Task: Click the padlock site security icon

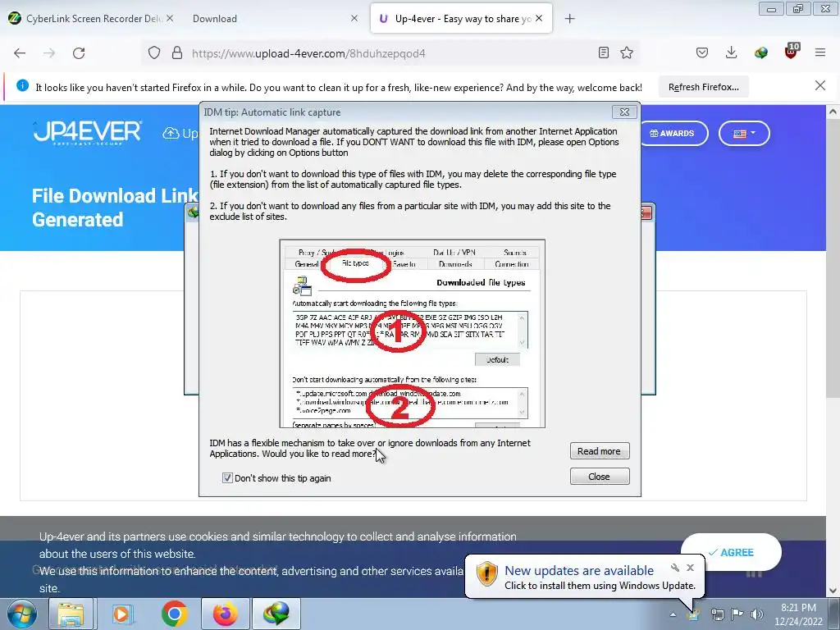Action: pos(177,53)
